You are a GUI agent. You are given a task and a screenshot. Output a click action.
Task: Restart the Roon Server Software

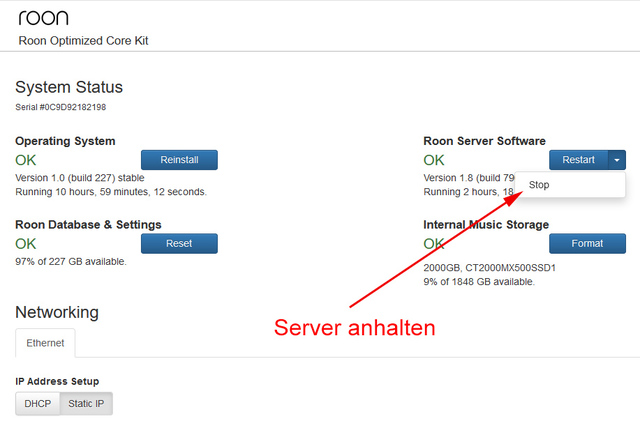(x=579, y=160)
